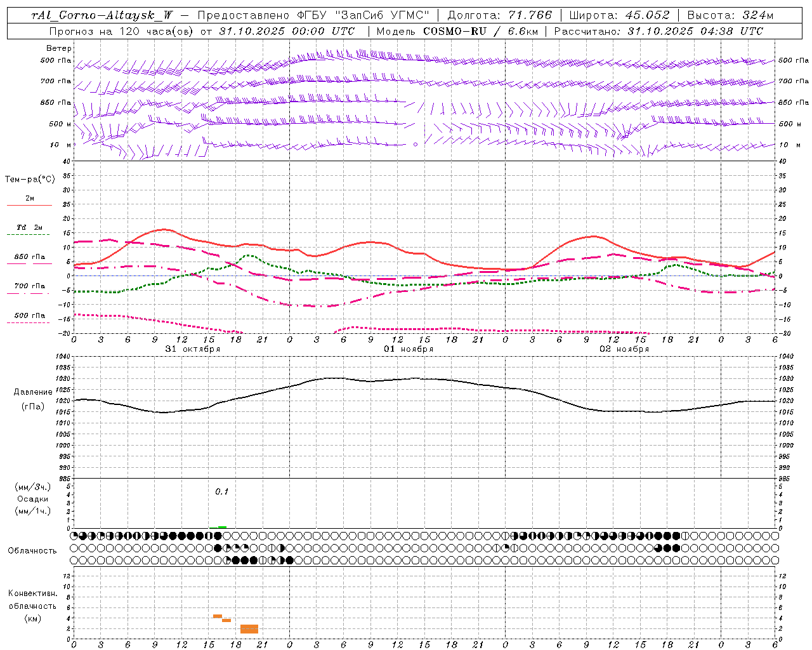Image resolution: width=812 pixels, height=650 pixels.
Task: Click the "31 октября" date label
Action: pyautogui.click(x=193, y=349)
